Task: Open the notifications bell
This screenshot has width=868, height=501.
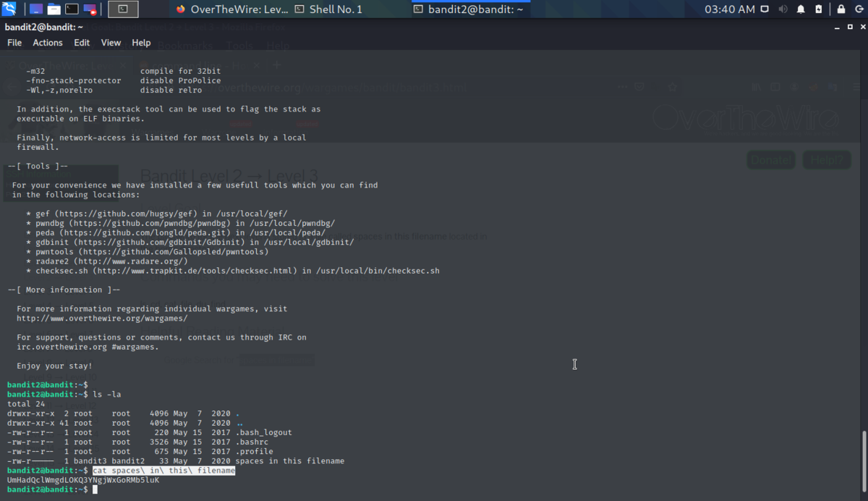Action: [x=801, y=9]
